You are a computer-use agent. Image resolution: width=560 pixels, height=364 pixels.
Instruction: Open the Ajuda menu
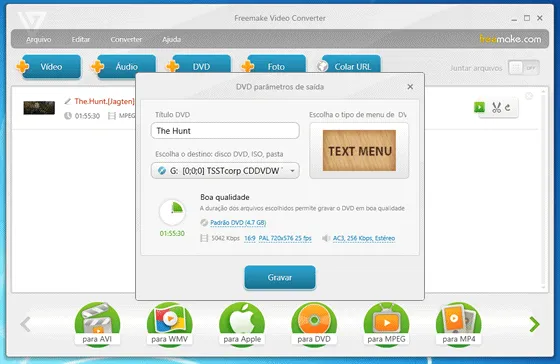pos(171,39)
